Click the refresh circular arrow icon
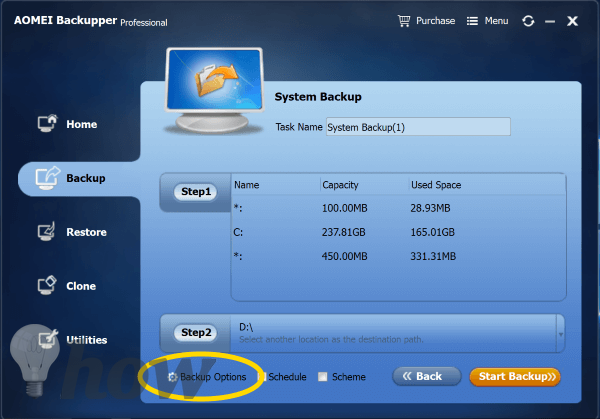600x419 pixels. [x=528, y=21]
